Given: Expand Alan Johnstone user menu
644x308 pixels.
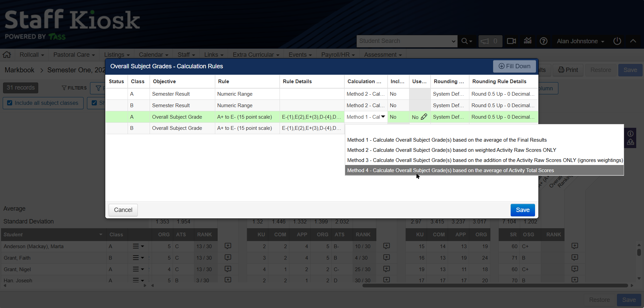Looking at the screenshot, I should point(580,41).
